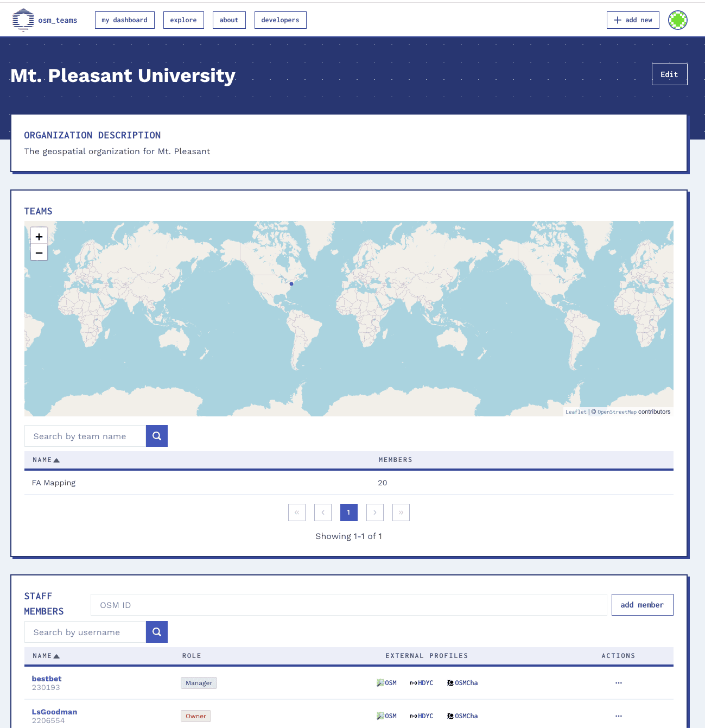
Task: Open the FA Mapping team
Action: (x=54, y=483)
